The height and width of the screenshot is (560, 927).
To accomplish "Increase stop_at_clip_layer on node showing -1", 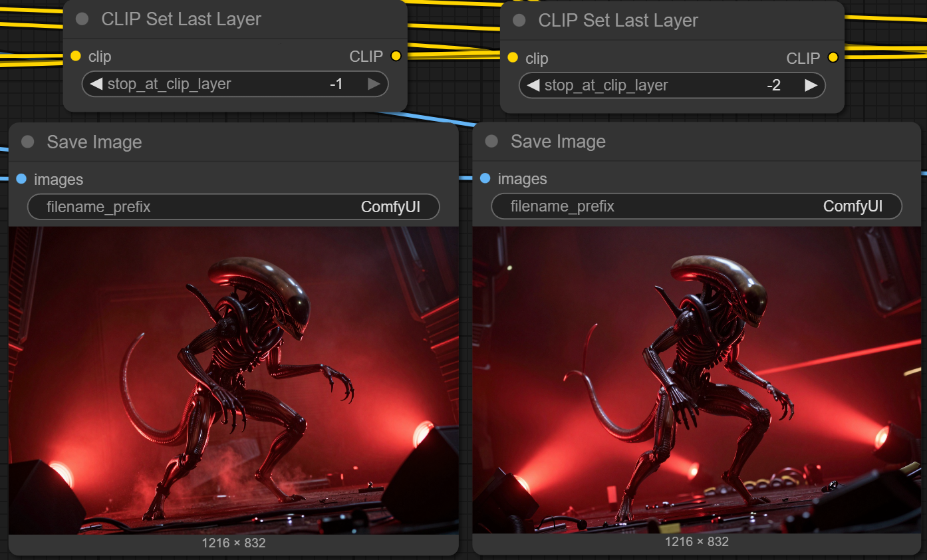I will 374,84.
